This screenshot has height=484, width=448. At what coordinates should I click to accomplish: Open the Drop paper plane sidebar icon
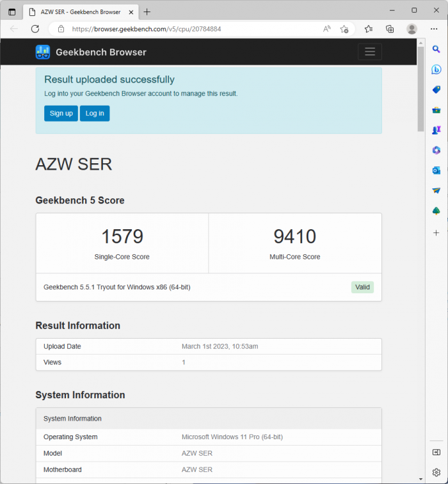(x=436, y=190)
